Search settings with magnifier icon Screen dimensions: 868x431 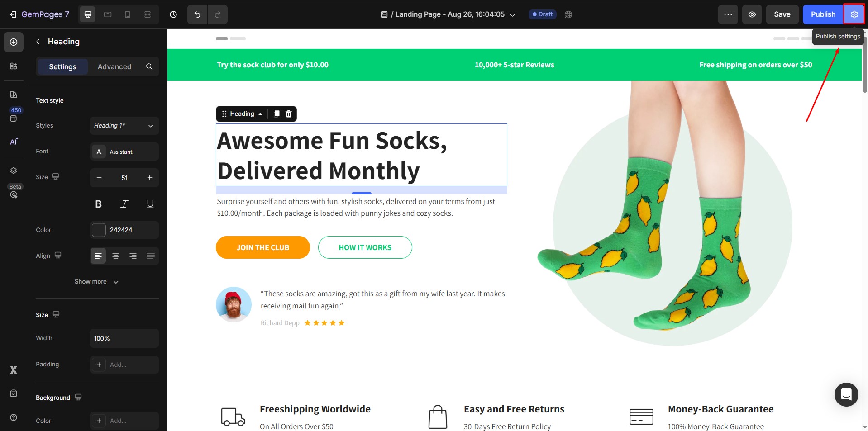[149, 66]
